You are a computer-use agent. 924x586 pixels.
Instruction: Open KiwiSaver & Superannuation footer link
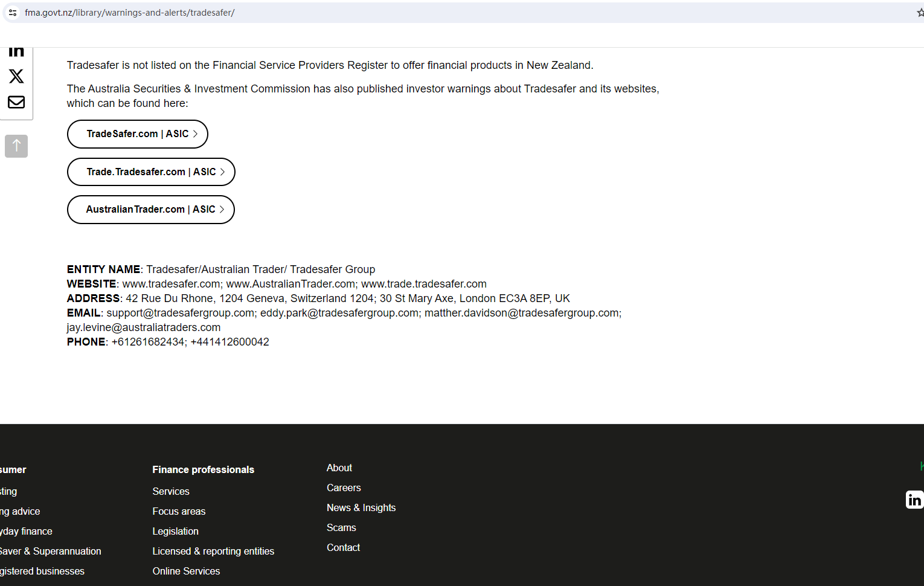click(x=51, y=552)
